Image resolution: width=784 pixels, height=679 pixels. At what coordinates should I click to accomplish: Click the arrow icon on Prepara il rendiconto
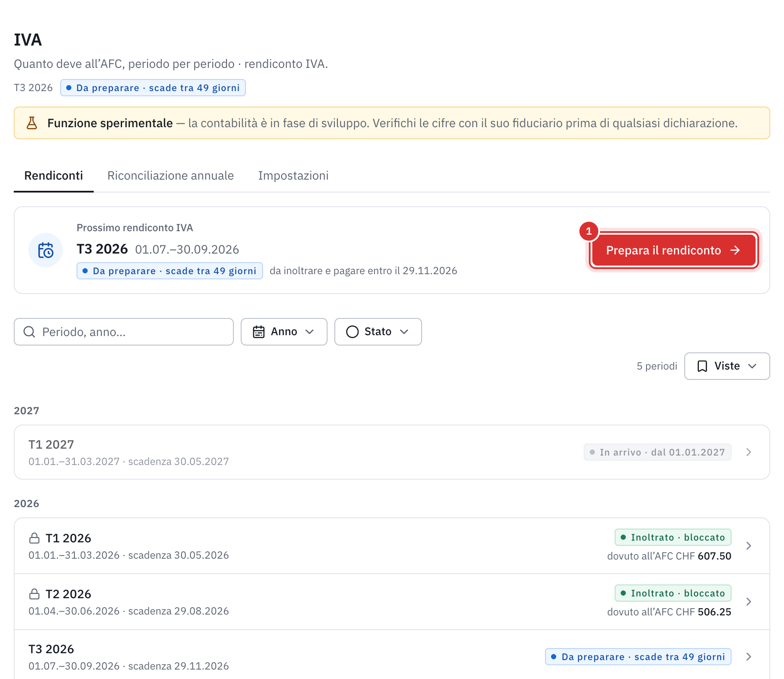click(x=735, y=250)
